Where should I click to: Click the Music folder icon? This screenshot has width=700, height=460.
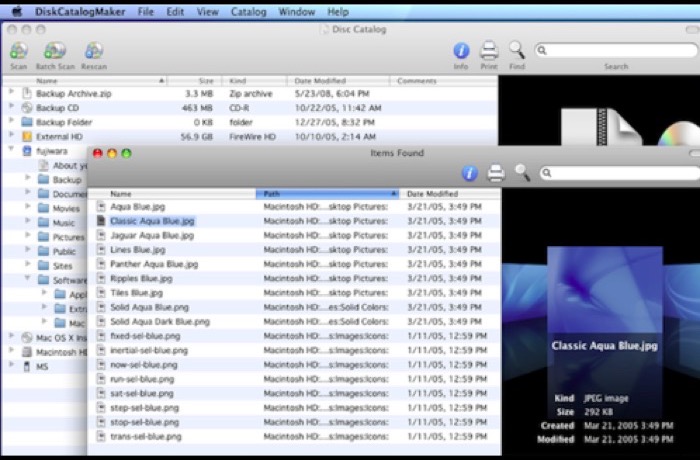pyautogui.click(x=43, y=222)
